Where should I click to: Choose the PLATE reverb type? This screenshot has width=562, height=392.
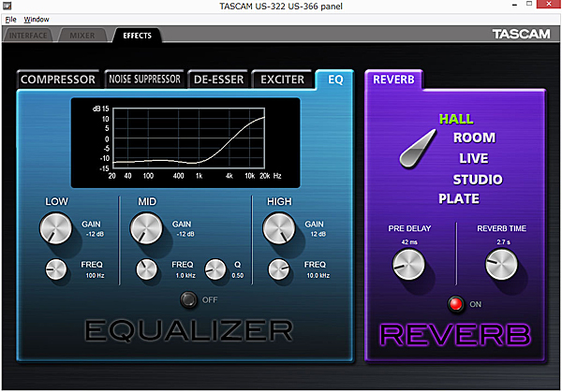click(x=459, y=198)
